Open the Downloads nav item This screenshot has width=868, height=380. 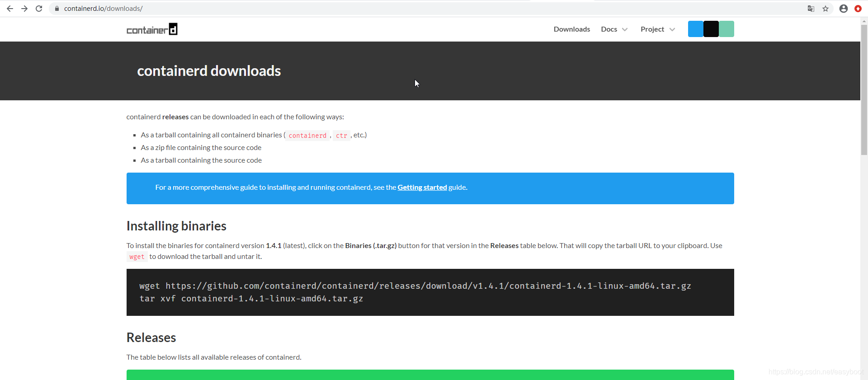tap(572, 29)
